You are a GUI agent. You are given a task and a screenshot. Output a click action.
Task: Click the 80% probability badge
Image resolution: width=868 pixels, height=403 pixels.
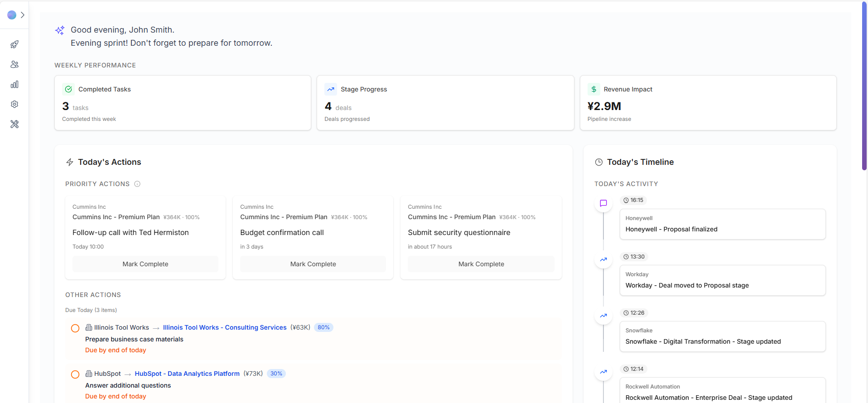pyautogui.click(x=323, y=327)
